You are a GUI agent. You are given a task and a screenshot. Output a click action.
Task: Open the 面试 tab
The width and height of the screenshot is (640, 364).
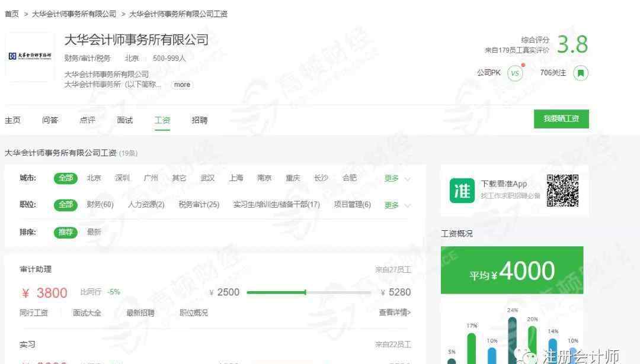[x=125, y=120]
